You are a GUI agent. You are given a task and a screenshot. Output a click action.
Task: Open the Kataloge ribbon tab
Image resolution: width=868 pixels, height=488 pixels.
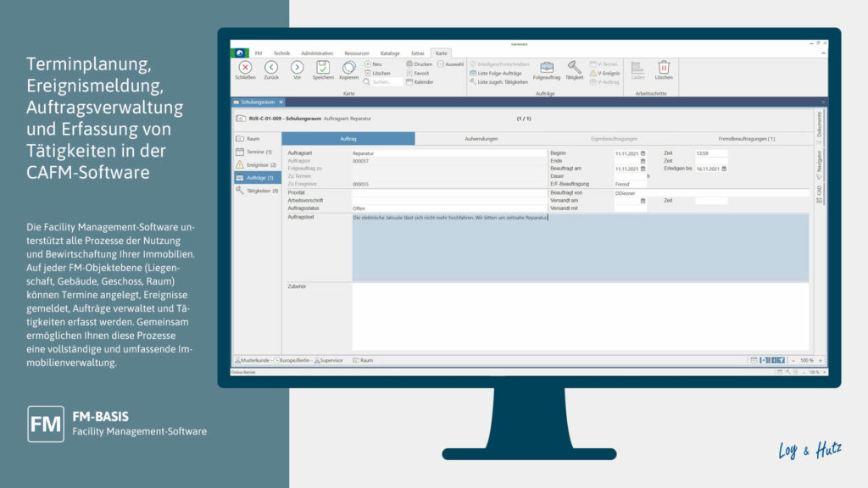tap(389, 53)
